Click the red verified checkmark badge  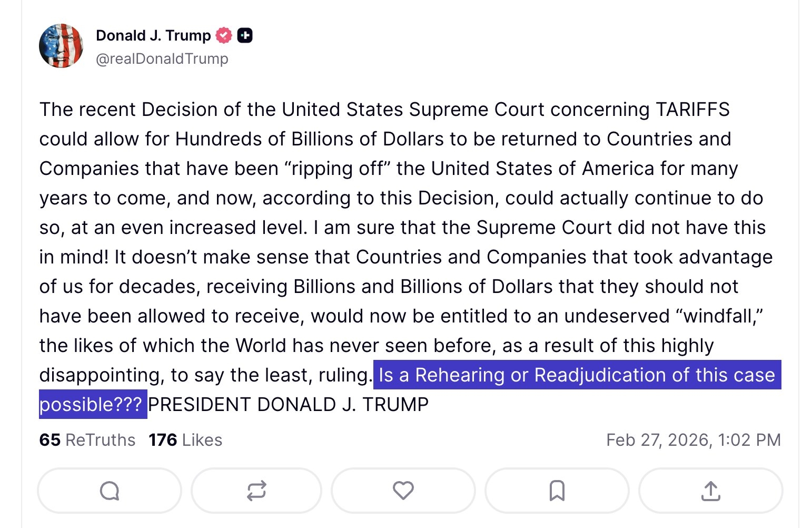224,35
